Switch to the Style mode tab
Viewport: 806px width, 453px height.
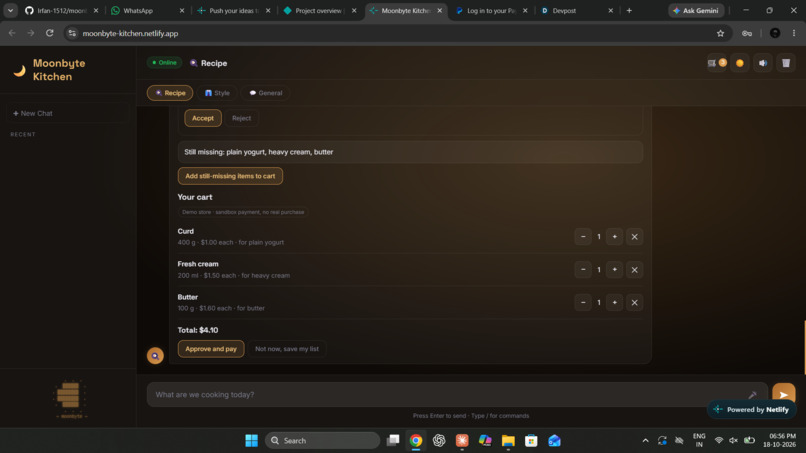pos(217,93)
